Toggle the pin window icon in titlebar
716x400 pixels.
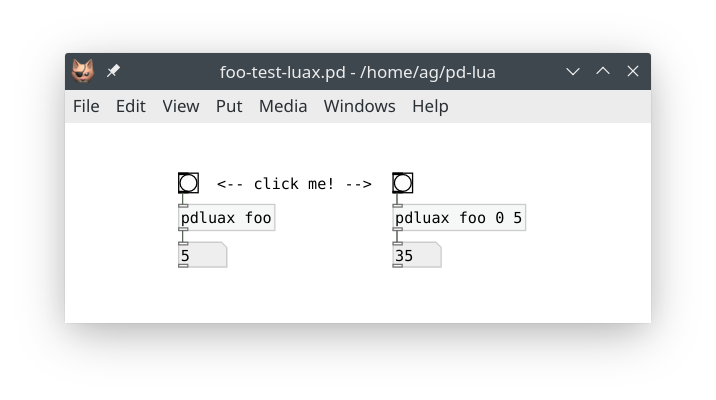tap(113, 72)
